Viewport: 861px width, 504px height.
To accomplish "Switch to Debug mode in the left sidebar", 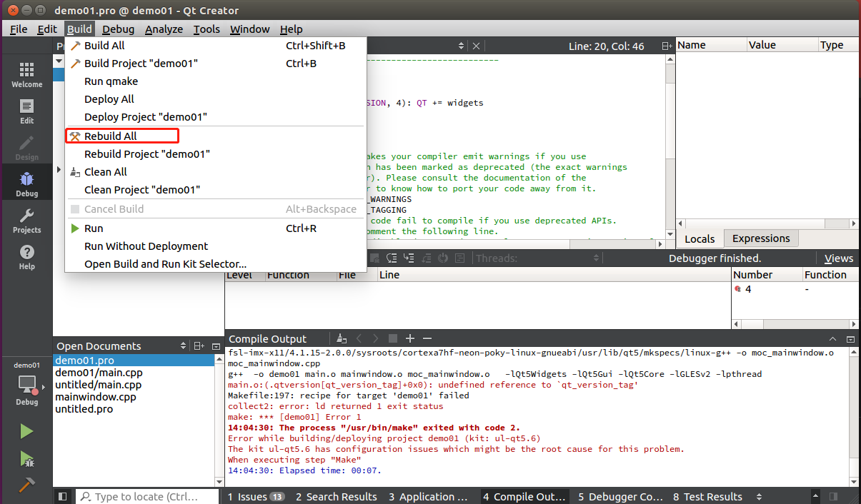I will [26, 181].
